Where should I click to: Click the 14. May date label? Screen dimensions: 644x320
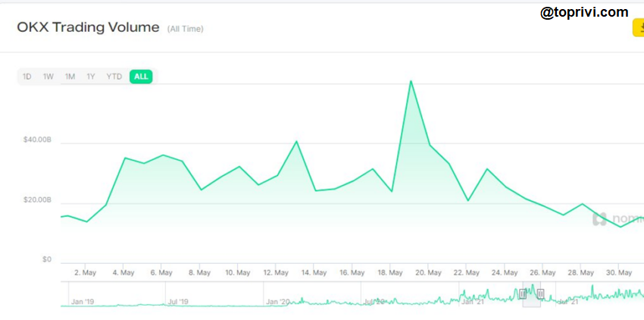(314, 273)
